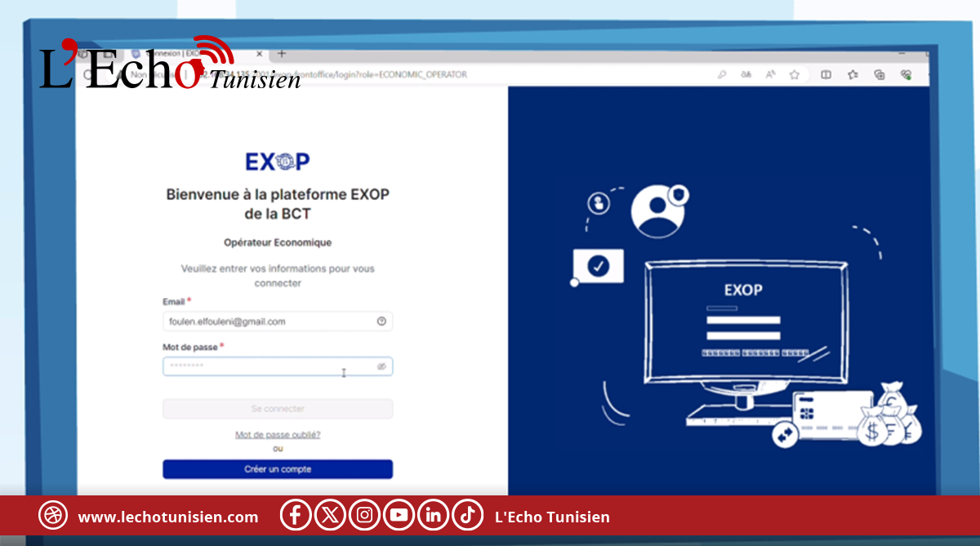The image size is (980, 546).
Task: Open the YouTube icon in the banner
Action: point(399,516)
